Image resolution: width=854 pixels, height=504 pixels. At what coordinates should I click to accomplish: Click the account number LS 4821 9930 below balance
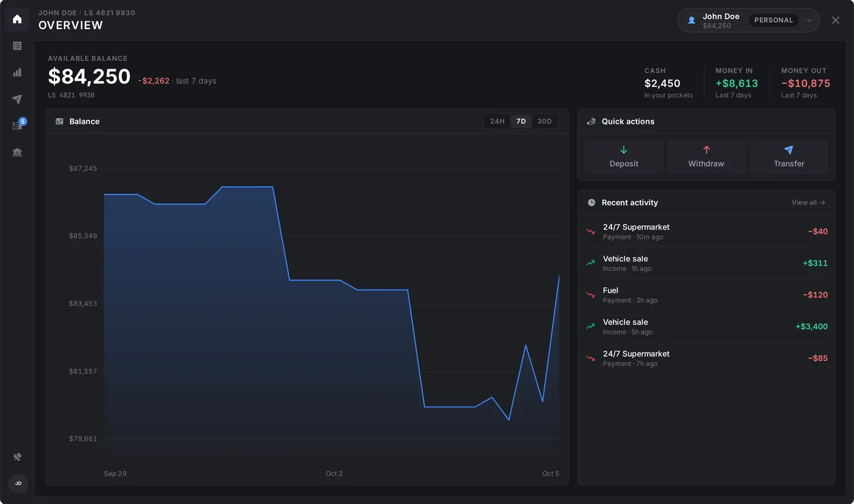pyautogui.click(x=71, y=95)
